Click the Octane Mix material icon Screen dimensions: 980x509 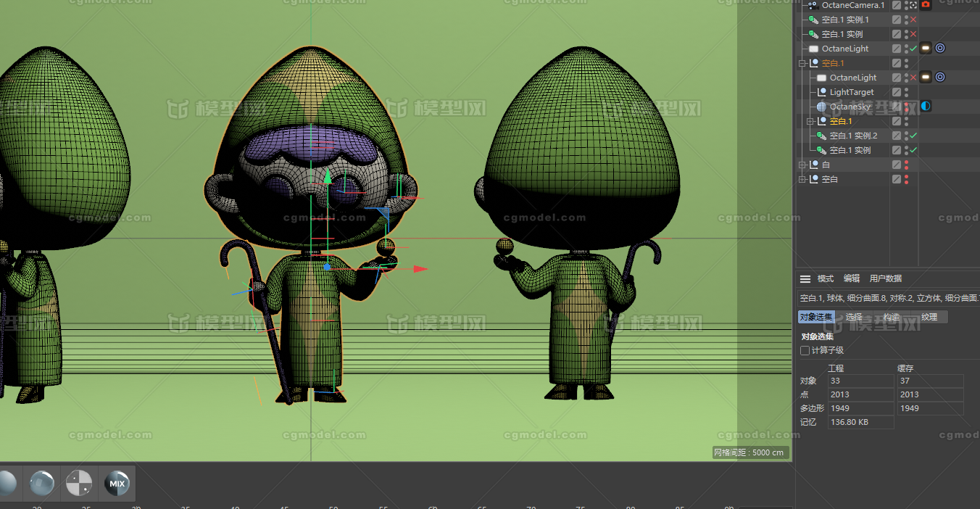117,484
